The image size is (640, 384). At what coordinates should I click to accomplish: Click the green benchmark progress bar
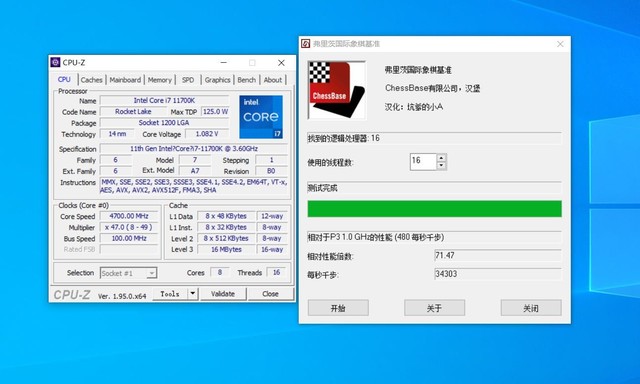pyautogui.click(x=434, y=209)
